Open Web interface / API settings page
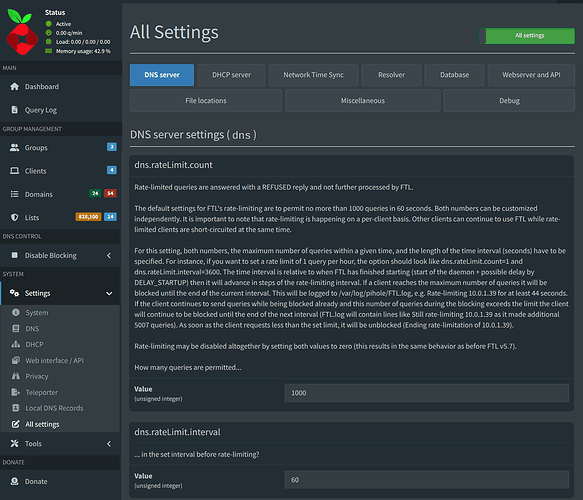Screen dimensions: 583x500 (54, 361)
